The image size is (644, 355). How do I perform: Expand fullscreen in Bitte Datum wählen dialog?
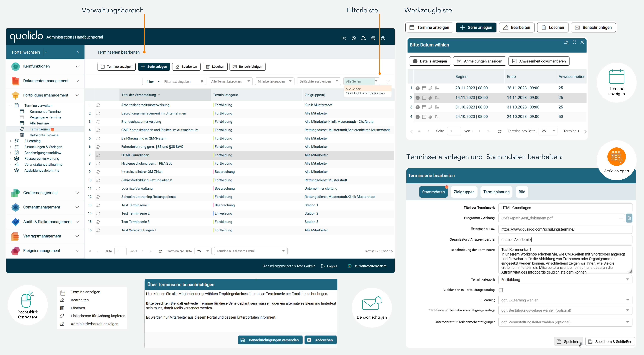(574, 42)
